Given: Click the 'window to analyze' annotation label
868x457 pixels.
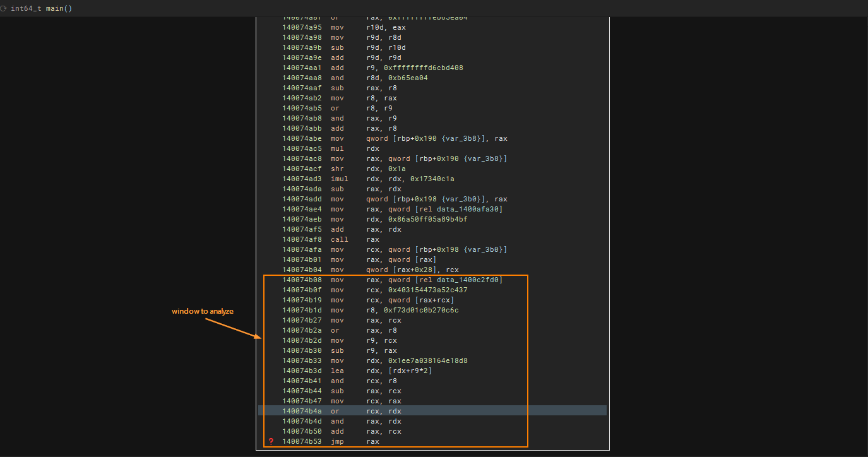Looking at the screenshot, I should (202, 312).
